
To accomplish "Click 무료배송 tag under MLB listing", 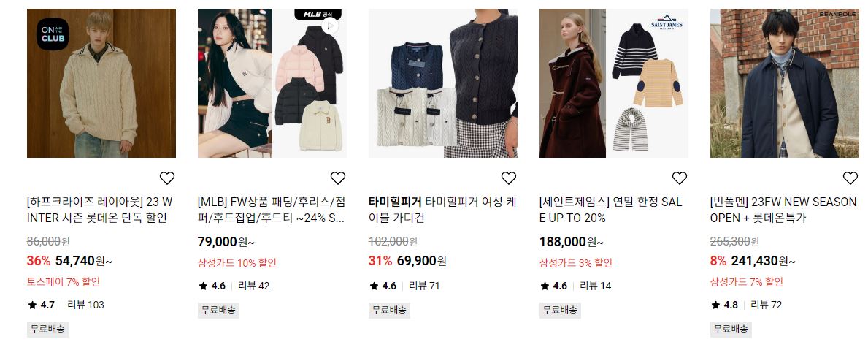I will (218, 310).
